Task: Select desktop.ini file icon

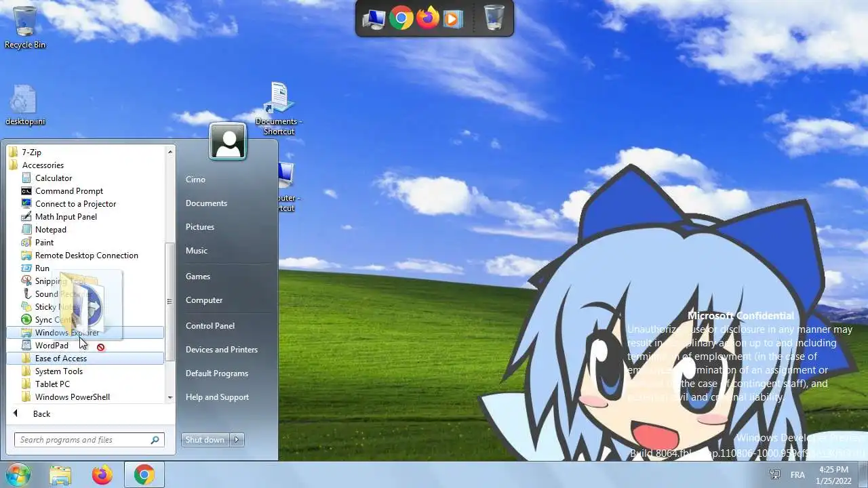Action: click(x=25, y=105)
